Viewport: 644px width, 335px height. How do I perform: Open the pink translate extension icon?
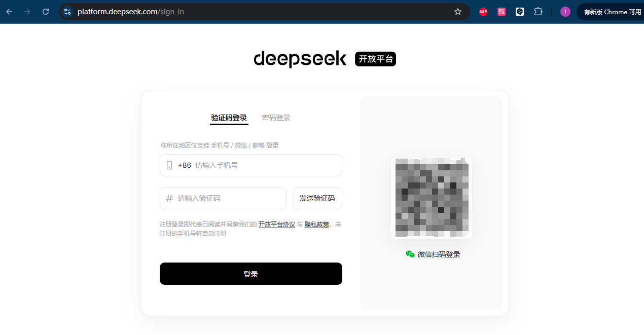tap(502, 12)
